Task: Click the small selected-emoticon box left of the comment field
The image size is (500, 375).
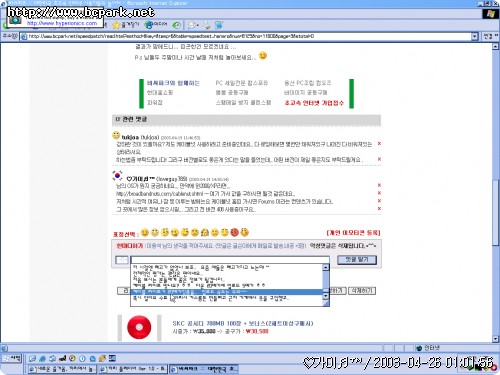Action: click(x=122, y=260)
